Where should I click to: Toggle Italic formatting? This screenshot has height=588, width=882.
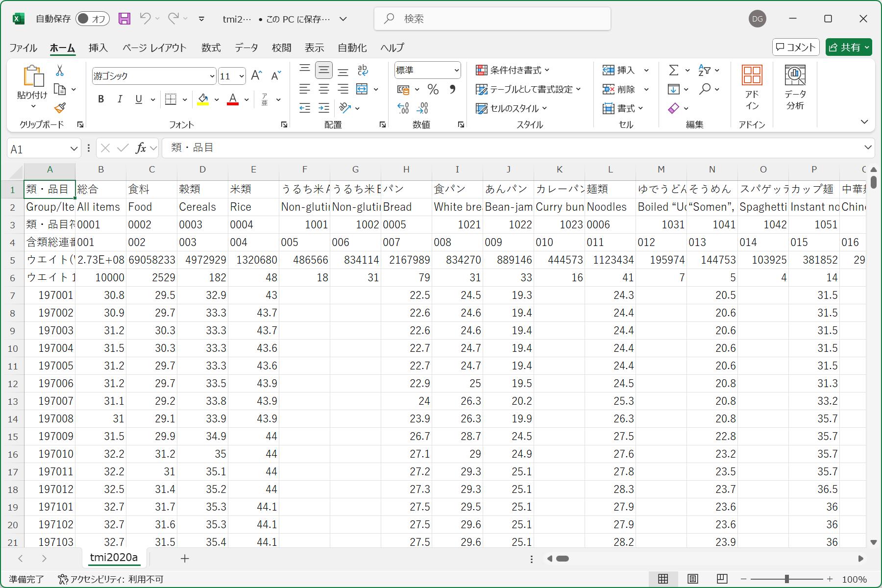tap(120, 99)
